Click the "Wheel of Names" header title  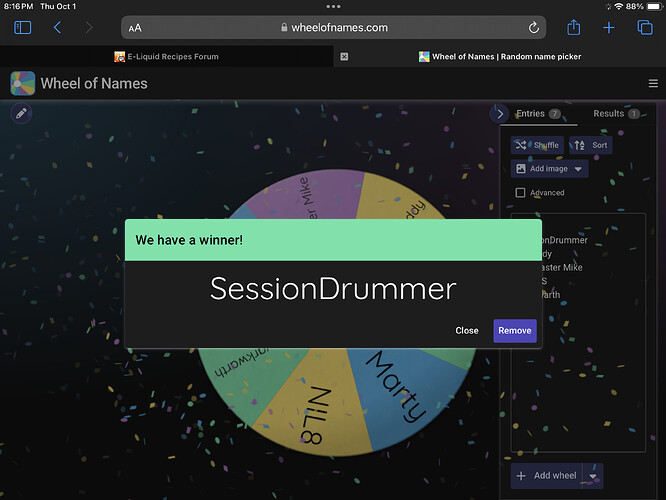pos(94,83)
